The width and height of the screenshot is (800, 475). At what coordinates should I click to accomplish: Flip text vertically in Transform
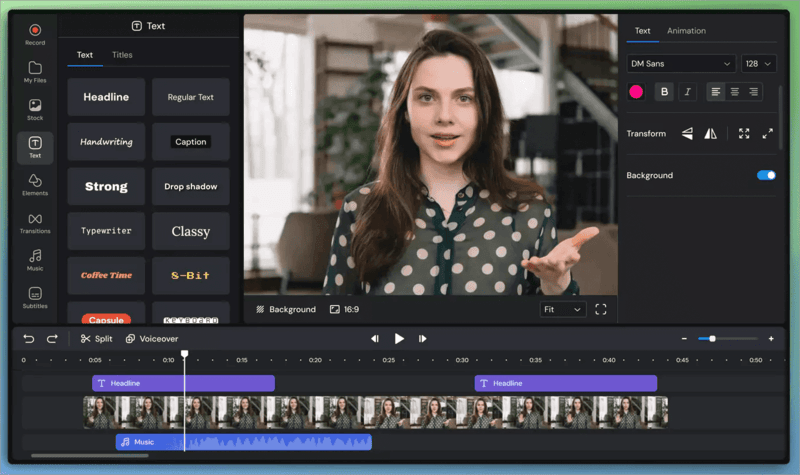(x=687, y=134)
